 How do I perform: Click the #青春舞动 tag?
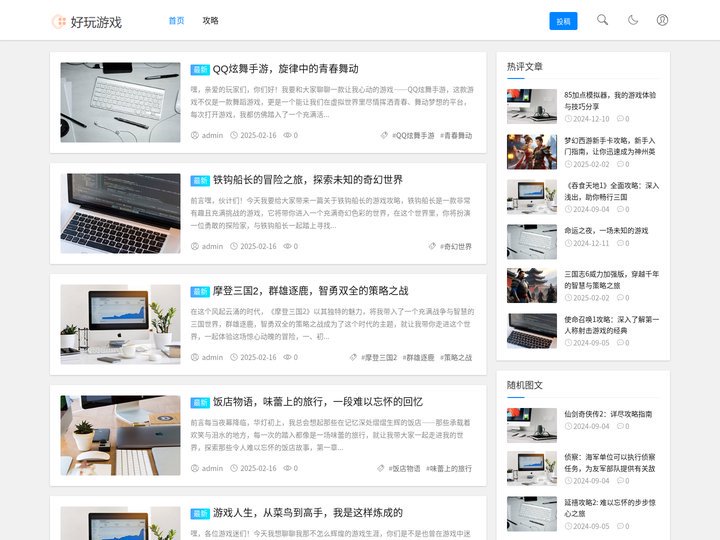click(456, 135)
